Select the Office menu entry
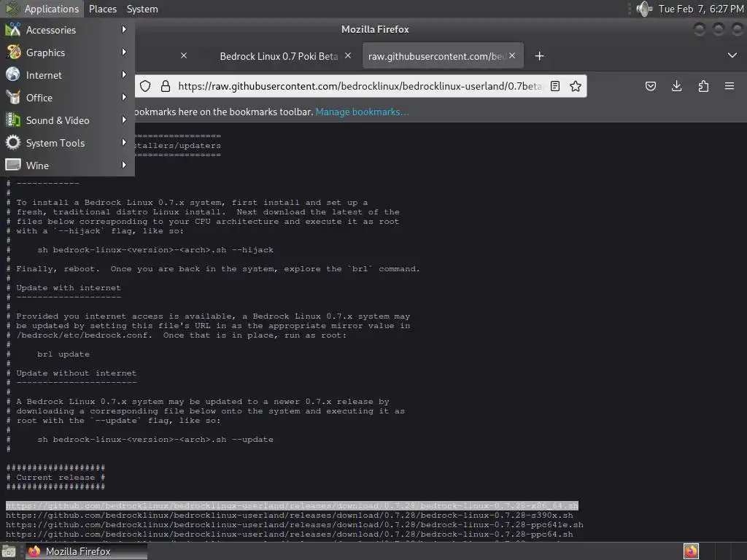 (67, 98)
